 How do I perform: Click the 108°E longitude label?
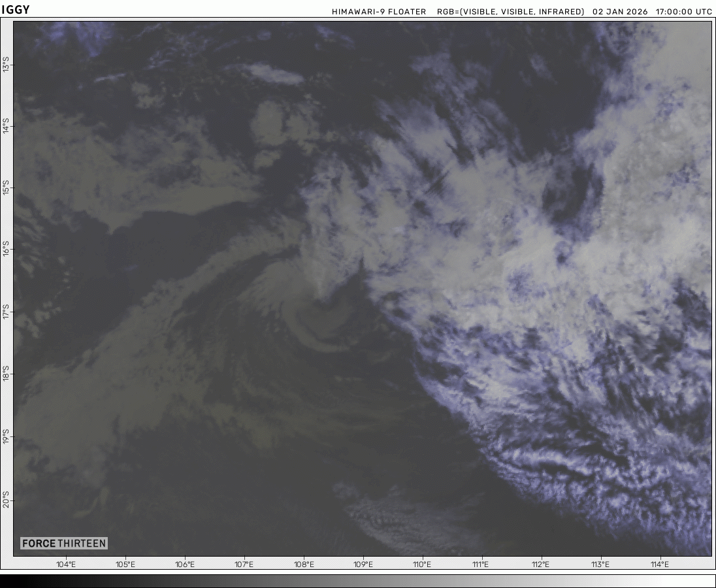click(x=304, y=564)
